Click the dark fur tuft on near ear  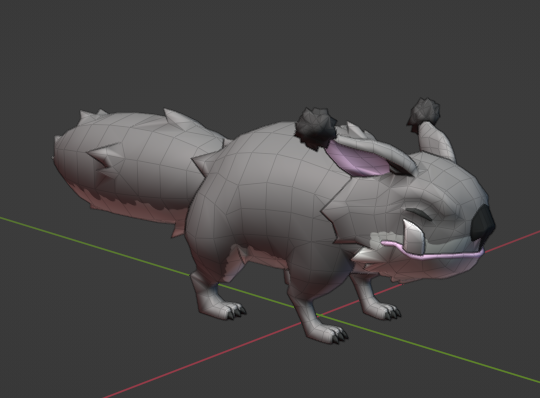316,128
